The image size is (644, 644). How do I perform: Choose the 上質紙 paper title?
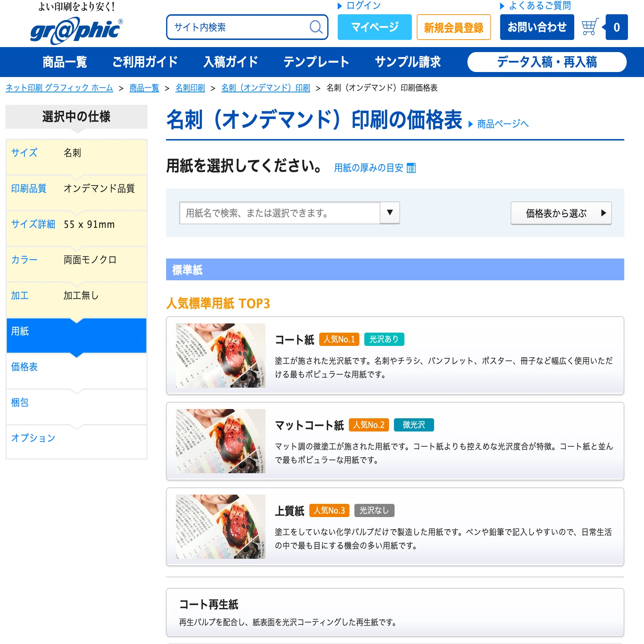(x=290, y=511)
